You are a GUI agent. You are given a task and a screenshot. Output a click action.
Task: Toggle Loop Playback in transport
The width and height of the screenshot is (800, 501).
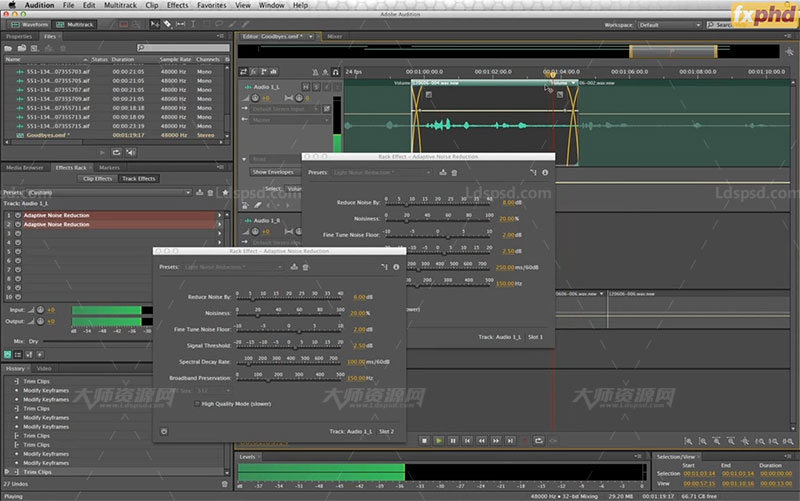pyautogui.click(x=539, y=440)
